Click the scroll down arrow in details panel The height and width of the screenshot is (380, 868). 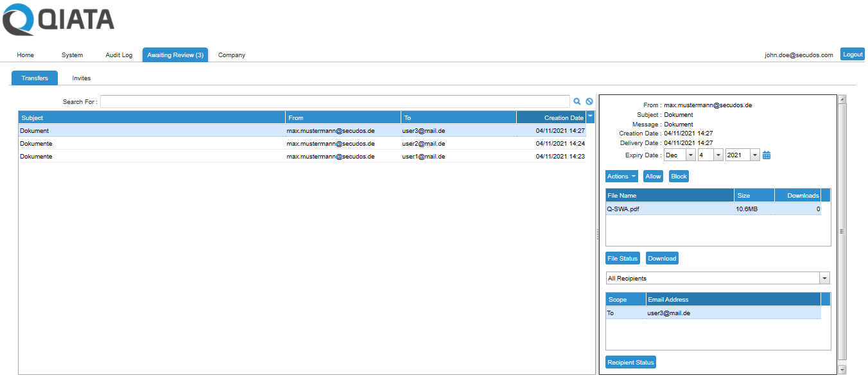coord(842,370)
